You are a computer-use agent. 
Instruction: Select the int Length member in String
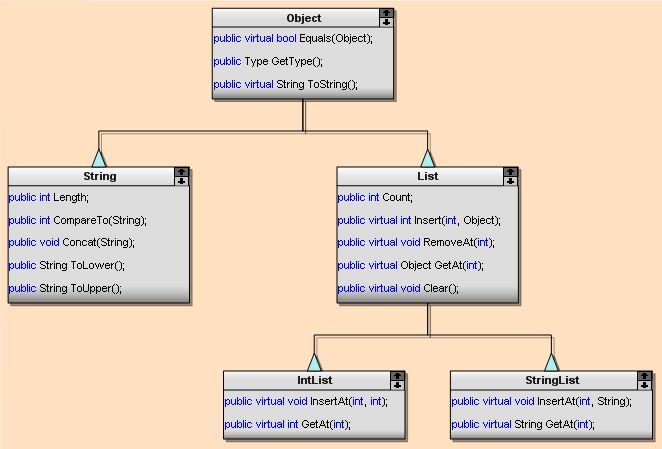point(49,197)
